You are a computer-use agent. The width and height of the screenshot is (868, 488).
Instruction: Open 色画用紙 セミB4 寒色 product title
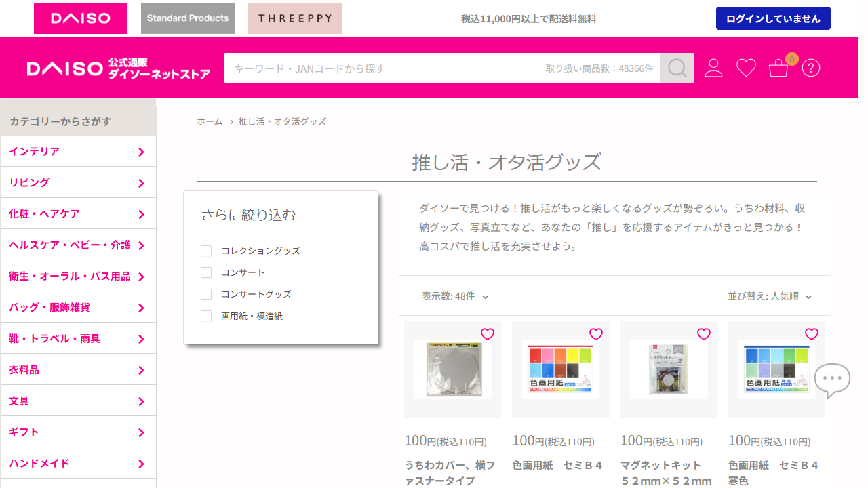(774, 473)
